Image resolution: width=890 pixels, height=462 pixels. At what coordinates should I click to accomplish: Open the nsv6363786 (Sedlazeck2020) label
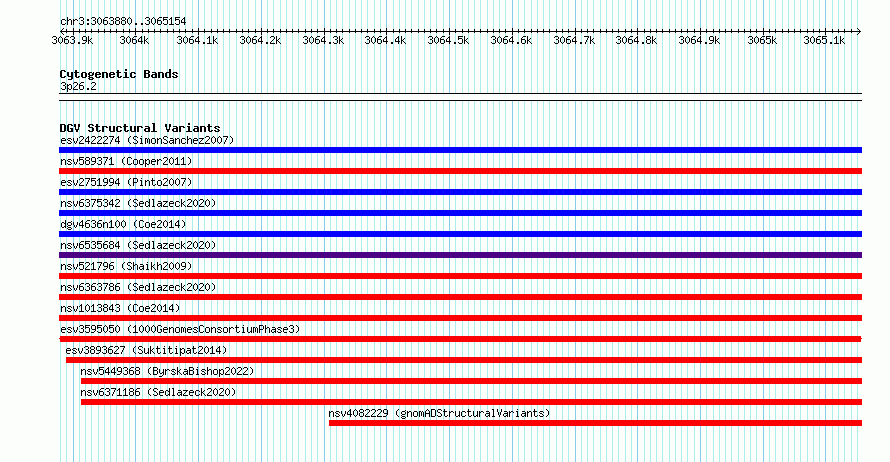point(138,287)
